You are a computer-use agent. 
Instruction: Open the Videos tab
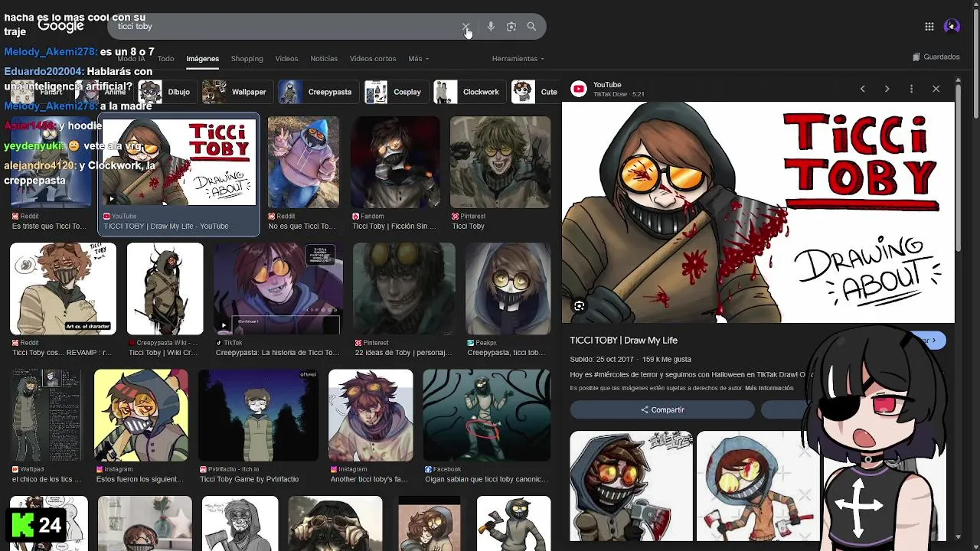coord(286,59)
